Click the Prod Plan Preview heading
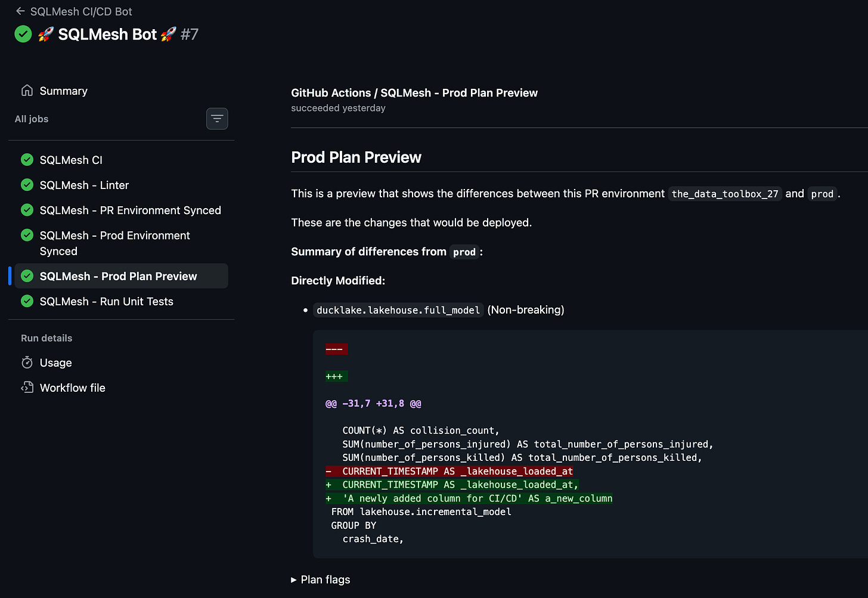The height and width of the screenshot is (598, 868). click(356, 157)
